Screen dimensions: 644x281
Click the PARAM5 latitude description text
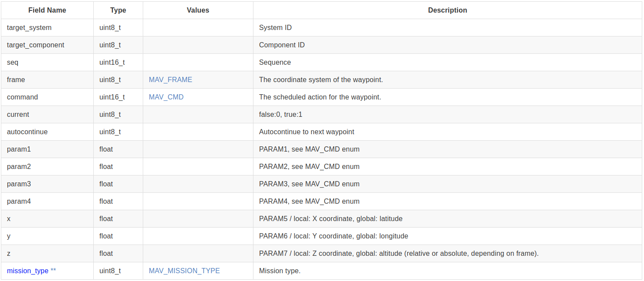tap(331, 218)
